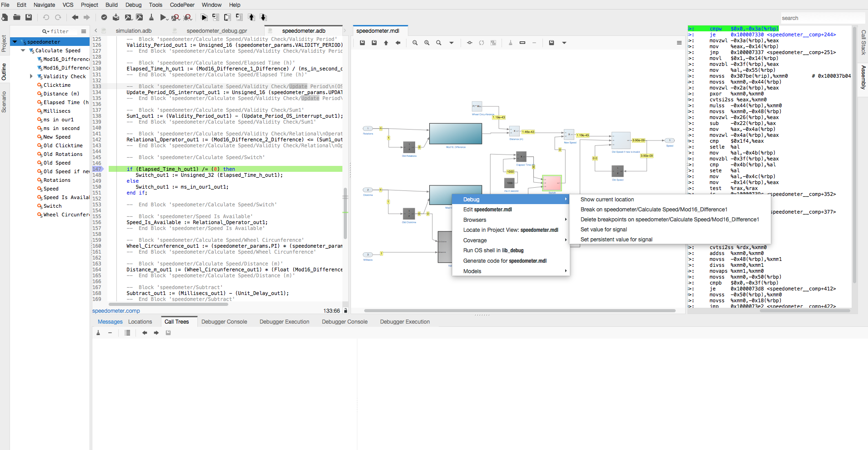Click the debugger continue/run icon
The height and width of the screenshot is (450, 868).
[204, 17]
